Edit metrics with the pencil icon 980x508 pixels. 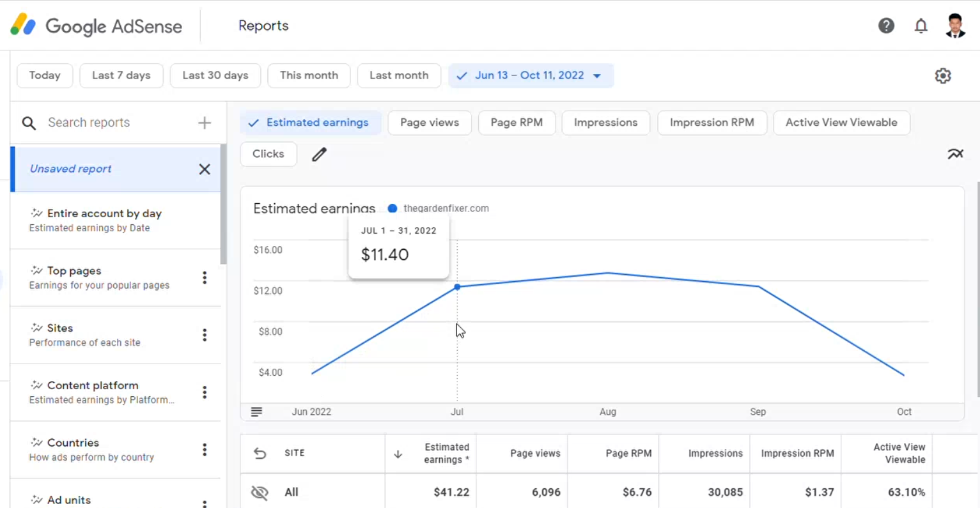click(x=319, y=154)
